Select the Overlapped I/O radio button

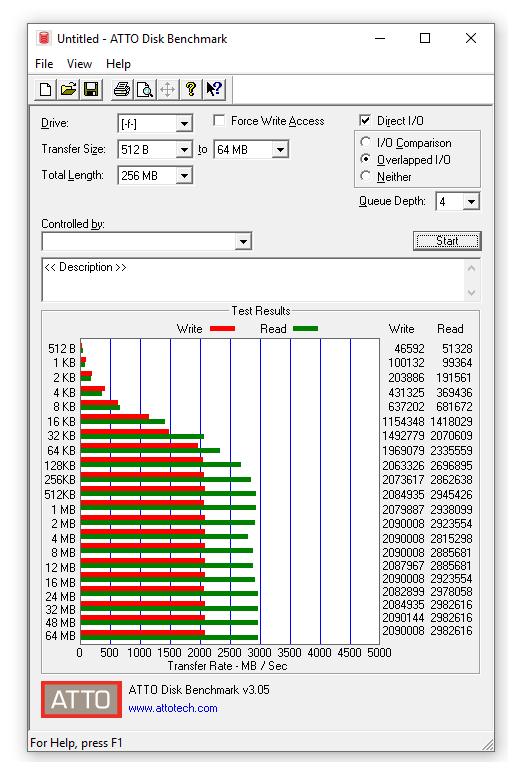(366, 159)
